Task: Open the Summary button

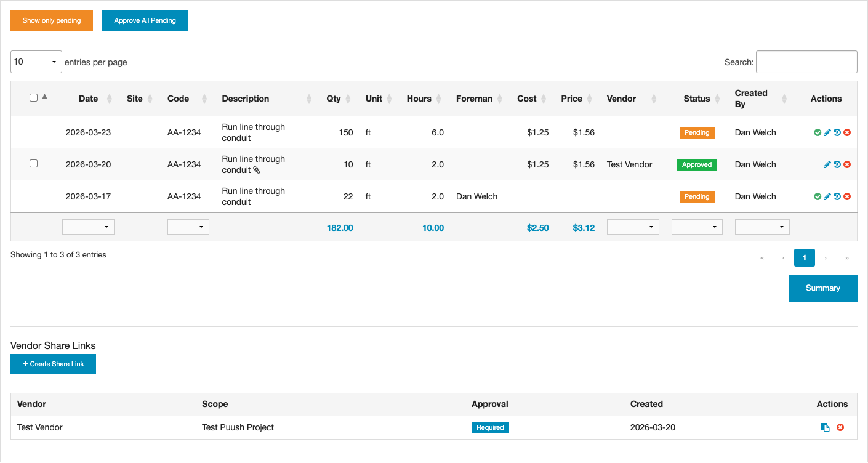Action: [822, 288]
